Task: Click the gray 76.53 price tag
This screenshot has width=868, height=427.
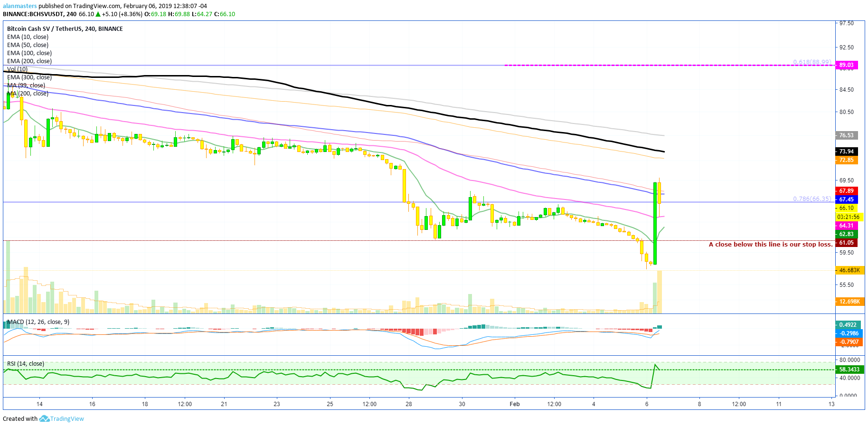Action: tap(846, 135)
